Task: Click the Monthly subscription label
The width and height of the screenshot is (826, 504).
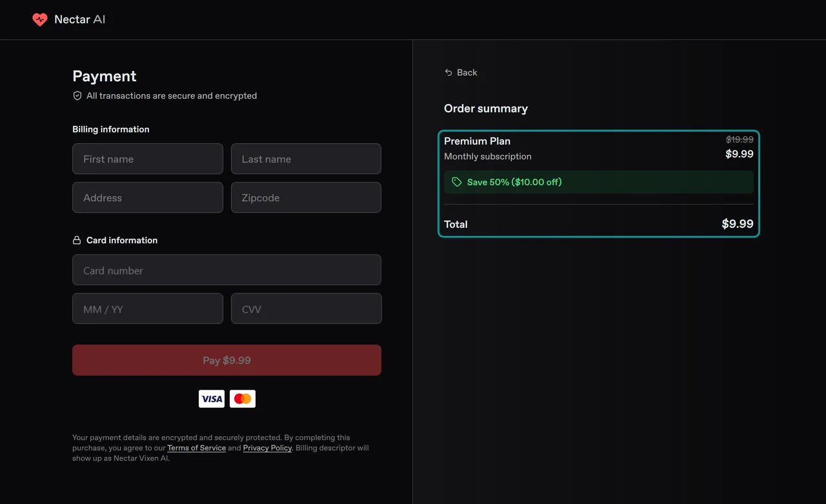Action: coord(488,156)
